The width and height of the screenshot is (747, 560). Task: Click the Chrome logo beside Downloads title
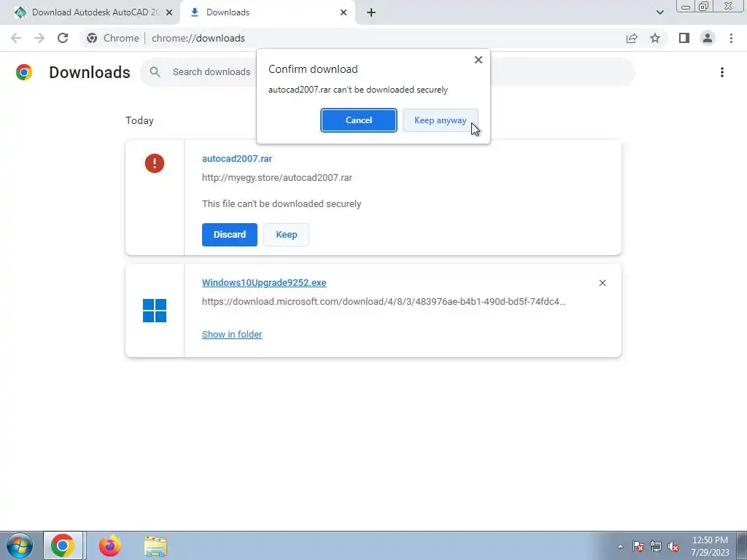[x=24, y=72]
